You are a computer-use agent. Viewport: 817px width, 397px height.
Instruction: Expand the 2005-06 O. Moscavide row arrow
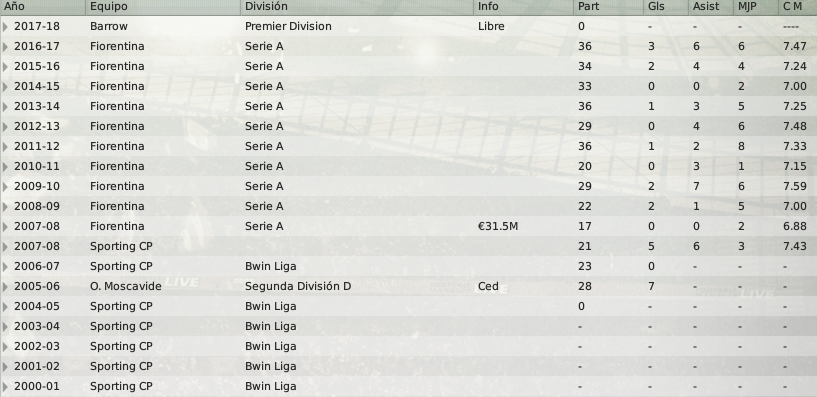click(x=5, y=287)
